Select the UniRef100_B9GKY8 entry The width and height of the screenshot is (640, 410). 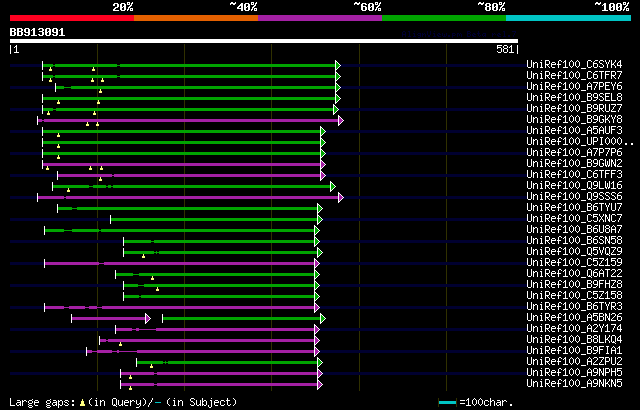tap(574, 120)
